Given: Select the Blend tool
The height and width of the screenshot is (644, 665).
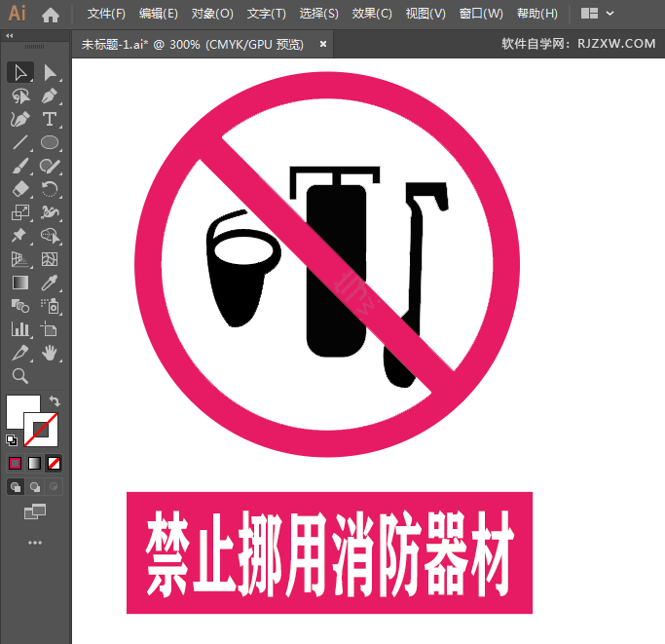Looking at the screenshot, I should click(x=19, y=306).
